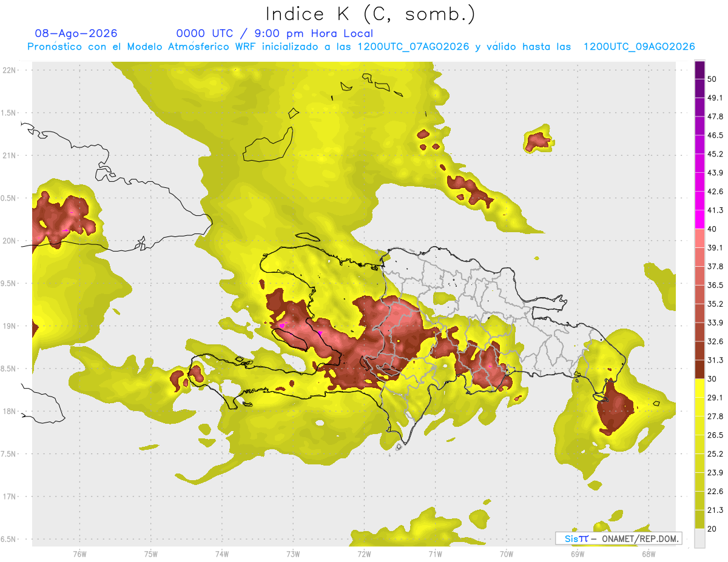Click the longitude axis label "75W"

(151, 554)
